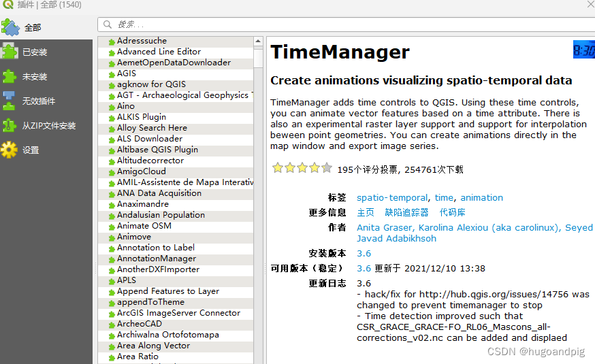595x364 pixels.
Task: Click the plugin list scroll-up arrow
Action: (x=258, y=41)
